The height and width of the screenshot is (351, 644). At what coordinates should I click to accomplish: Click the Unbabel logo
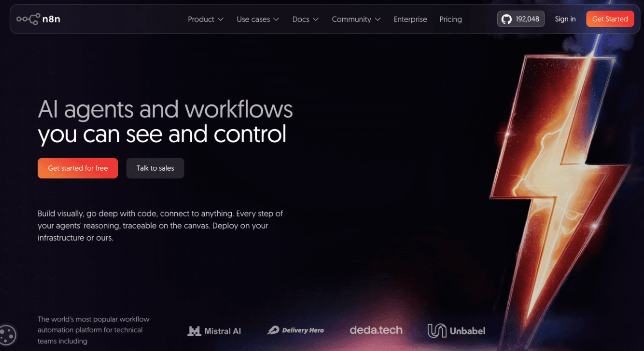456,331
